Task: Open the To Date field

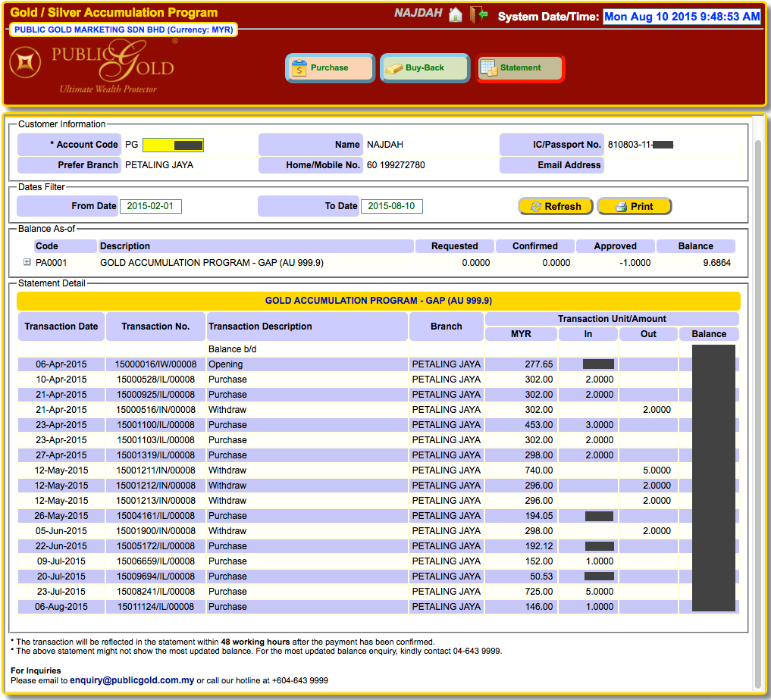Action: click(x=391, y=206)
